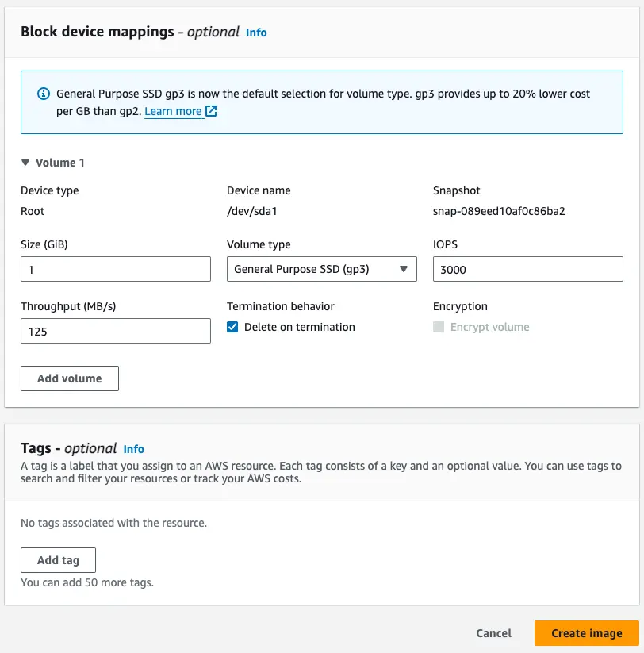Screen dimensions: 644x653
Task: Open the external link icon beside Learn more
Action: 211,111
